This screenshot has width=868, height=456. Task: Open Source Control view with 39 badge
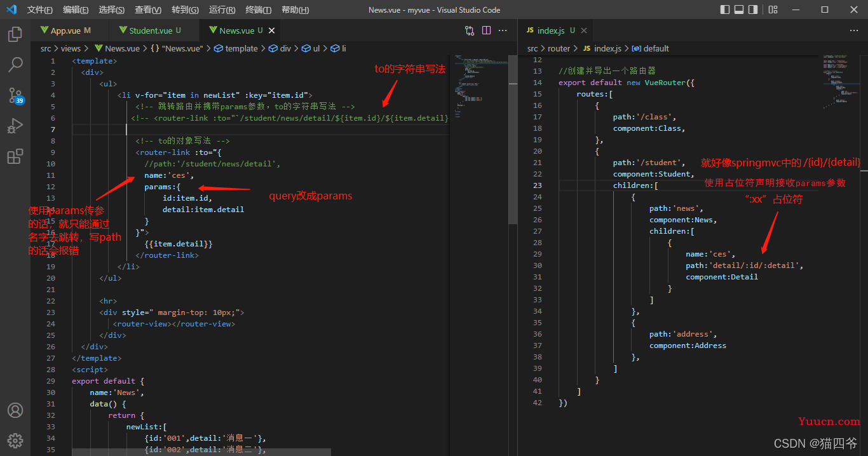15,95
